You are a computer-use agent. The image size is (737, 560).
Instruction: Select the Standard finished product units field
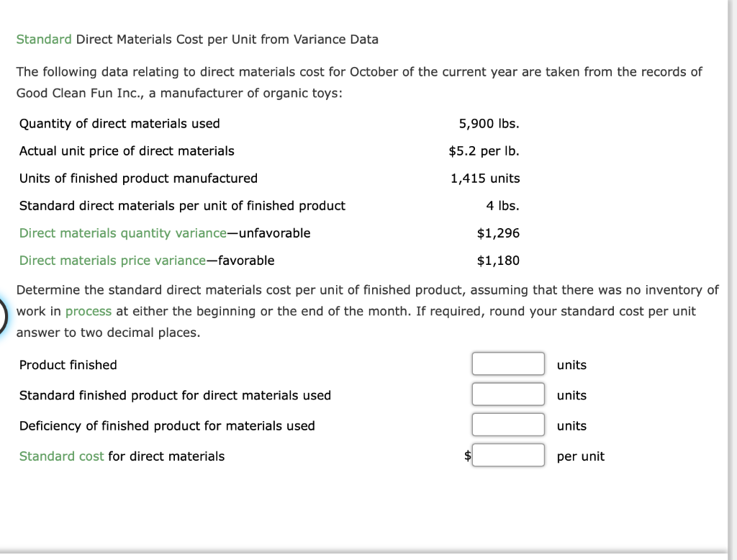pos(507,394)
